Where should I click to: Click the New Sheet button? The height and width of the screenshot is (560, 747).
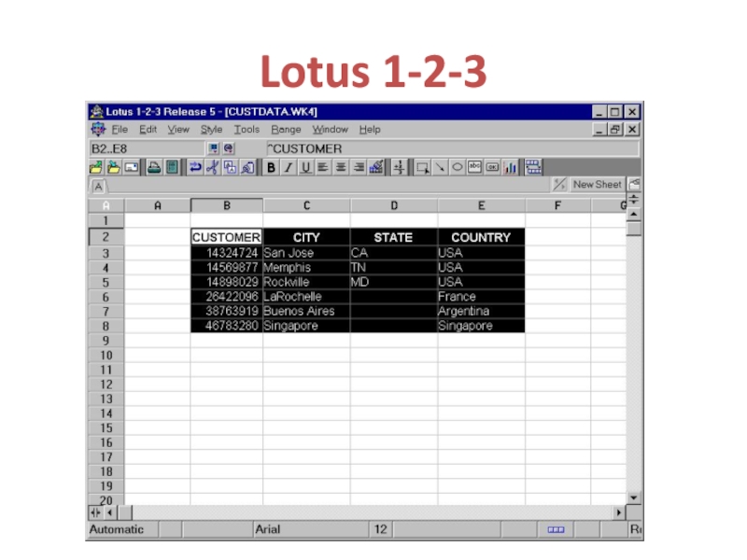[597, 185]
